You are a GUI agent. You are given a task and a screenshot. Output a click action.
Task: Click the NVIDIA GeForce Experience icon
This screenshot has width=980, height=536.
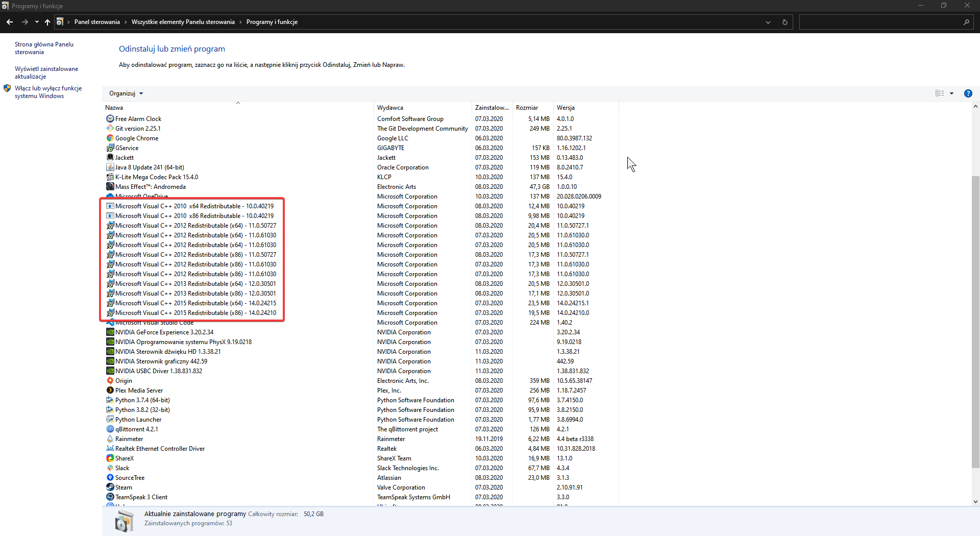pos(110,332)
